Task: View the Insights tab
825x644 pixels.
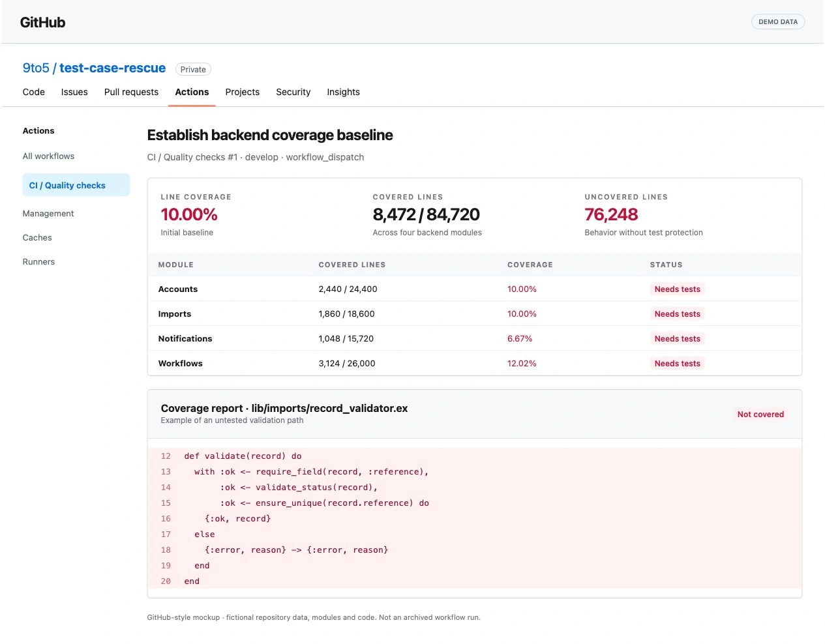Action: 344,92
